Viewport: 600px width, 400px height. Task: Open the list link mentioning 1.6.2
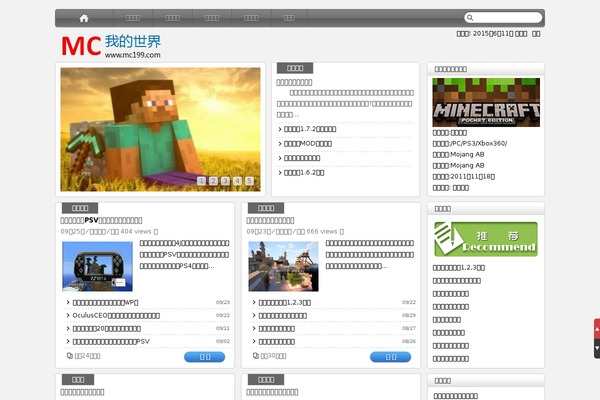point(304,173)
